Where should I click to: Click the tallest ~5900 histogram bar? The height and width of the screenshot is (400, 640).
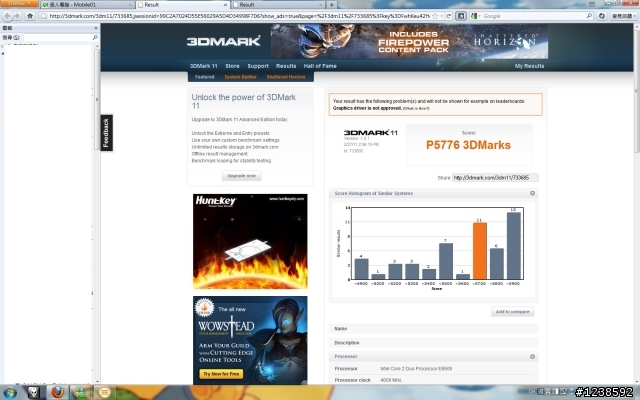[513, 245]
